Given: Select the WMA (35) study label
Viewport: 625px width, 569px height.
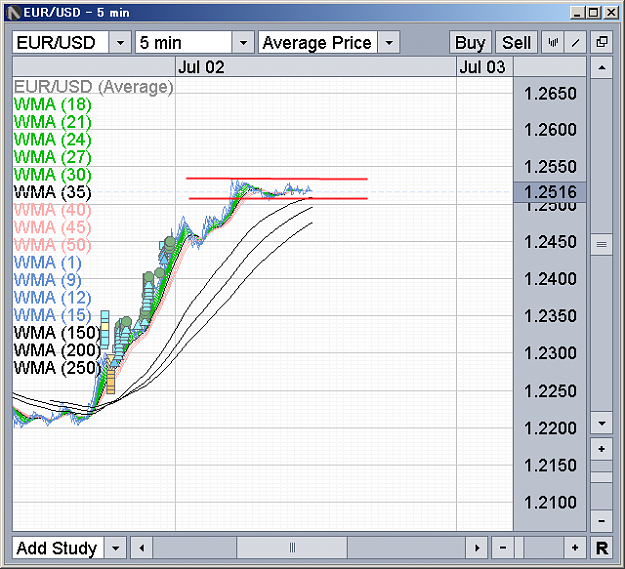Looking at the screenshot, I should [x=53, y=192].
